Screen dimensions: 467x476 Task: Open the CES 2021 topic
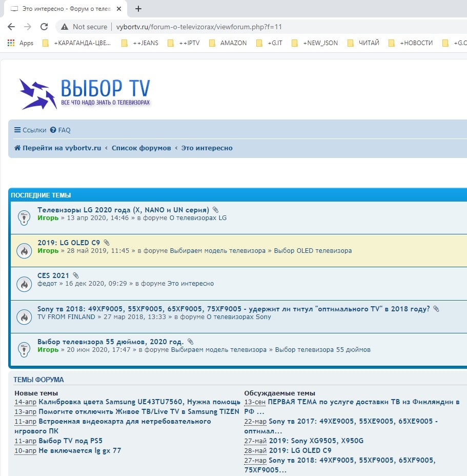(x=53, y=275)
